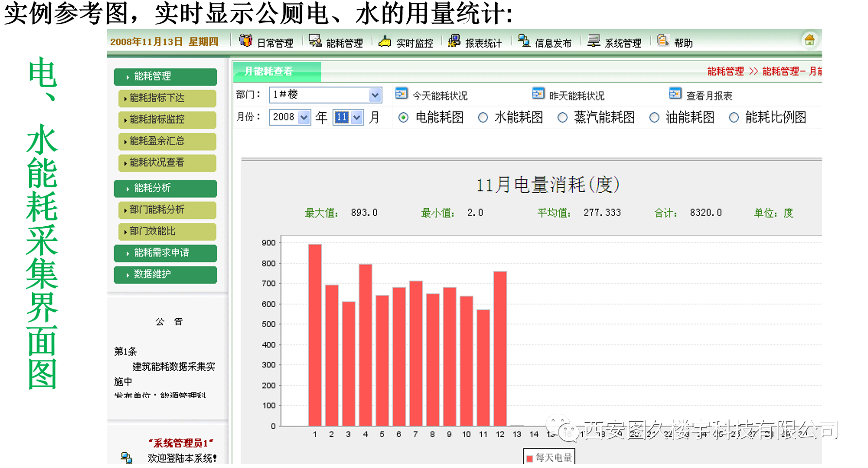Click the 893.0 maximum value

[364, 213]
